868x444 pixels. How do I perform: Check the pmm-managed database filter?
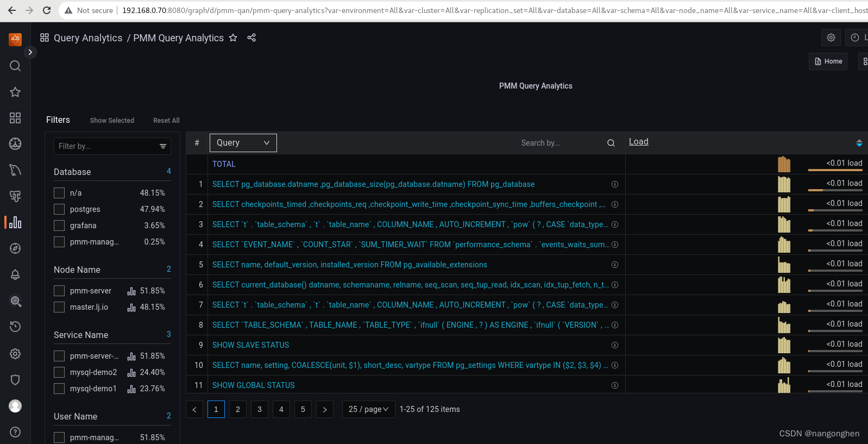(59, 242)
